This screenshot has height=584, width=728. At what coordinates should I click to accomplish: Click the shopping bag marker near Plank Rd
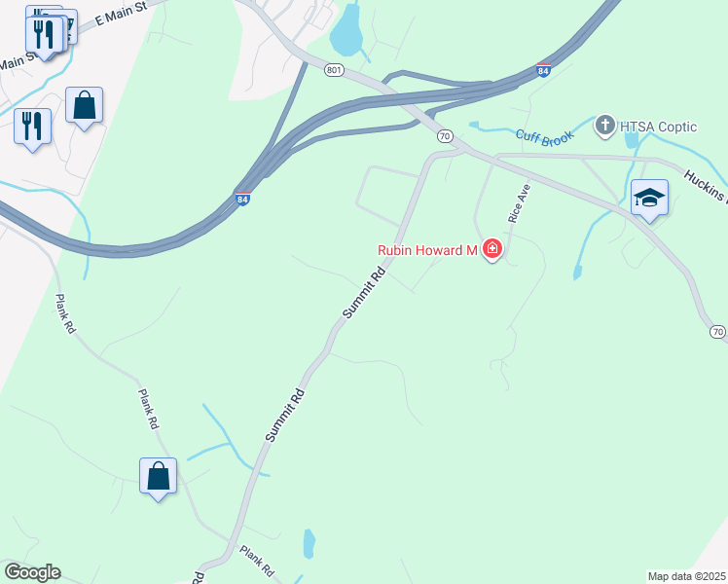coord(158,477)
